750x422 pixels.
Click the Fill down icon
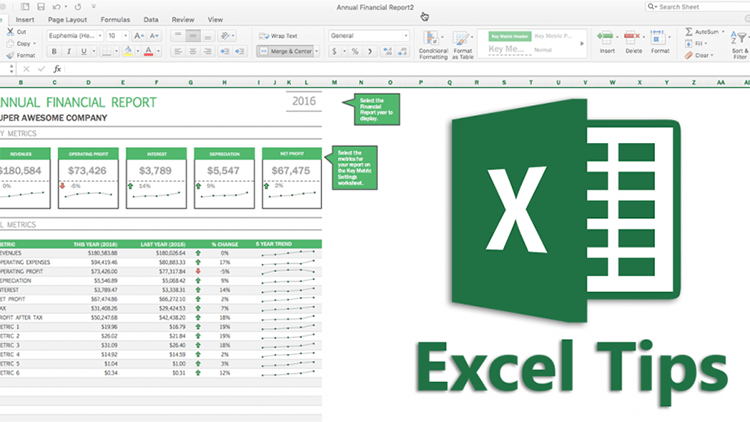point(689,44)
